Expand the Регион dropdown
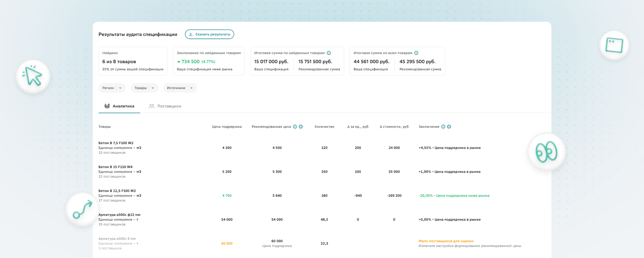Viewport: 644px width, 258px height. pyautogui.click(x=112, y=88)
